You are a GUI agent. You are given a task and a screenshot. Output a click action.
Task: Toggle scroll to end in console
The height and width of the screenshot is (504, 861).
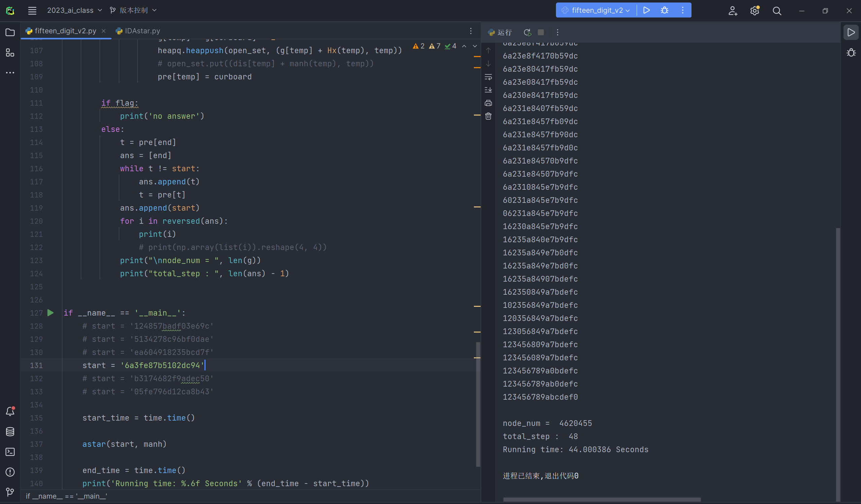488,90
